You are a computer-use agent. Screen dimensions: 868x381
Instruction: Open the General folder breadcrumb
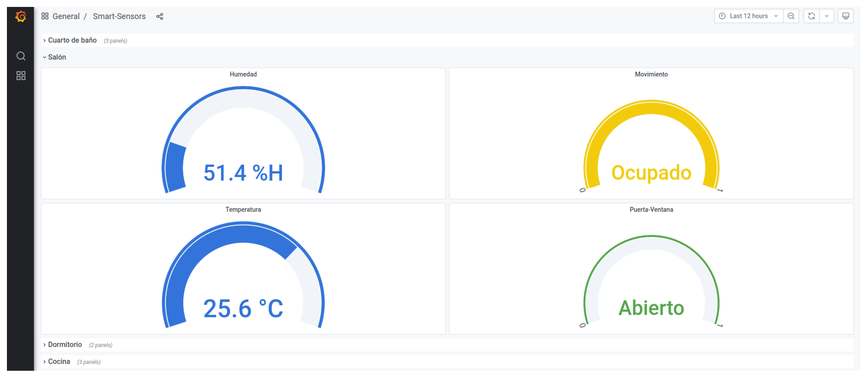(66, 16)
